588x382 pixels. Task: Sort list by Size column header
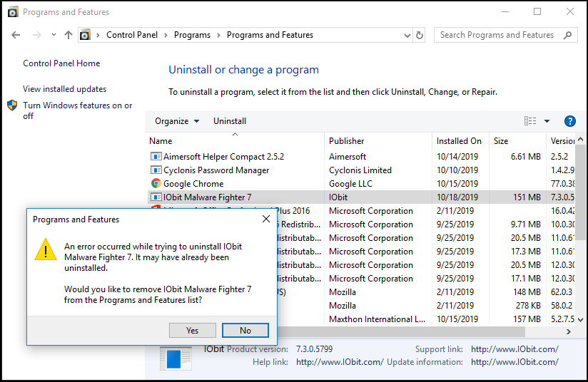[x=517, y=141]
